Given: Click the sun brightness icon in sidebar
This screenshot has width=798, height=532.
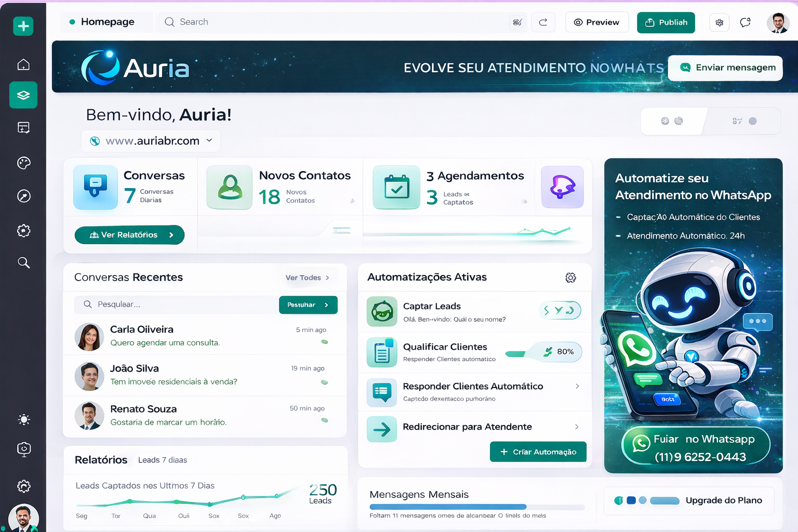Looking at the screenshot, I should click(23, 420).
